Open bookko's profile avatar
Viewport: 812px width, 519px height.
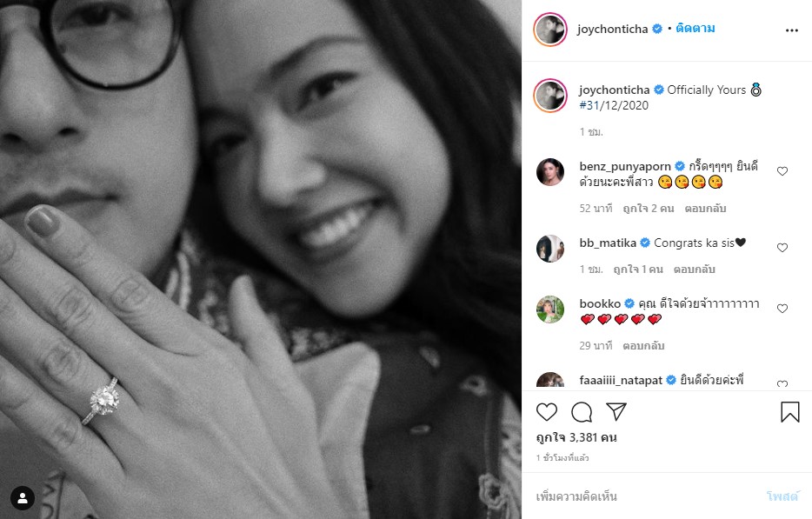550,309
